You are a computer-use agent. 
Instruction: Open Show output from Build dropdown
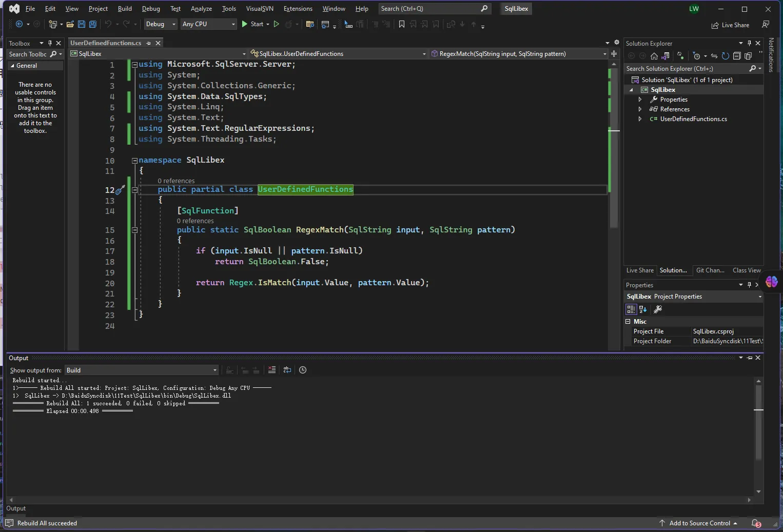point(142,370)
